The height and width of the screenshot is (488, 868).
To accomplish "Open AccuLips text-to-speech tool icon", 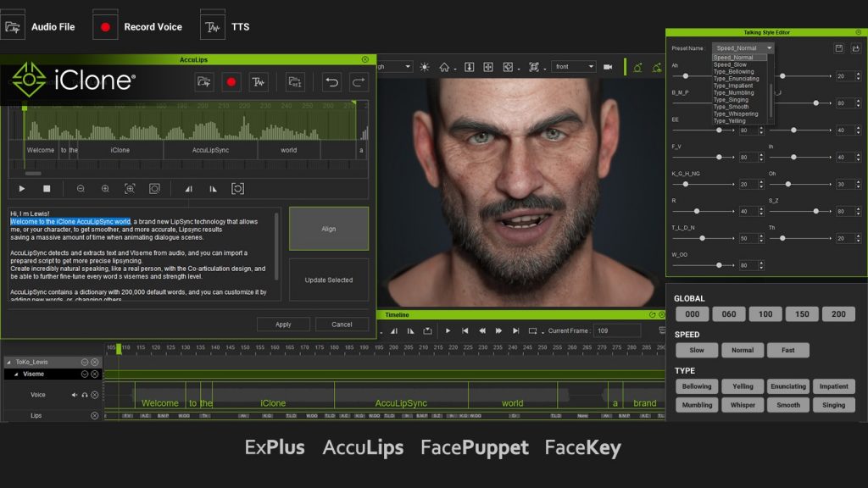I will [x=259, y=82].
